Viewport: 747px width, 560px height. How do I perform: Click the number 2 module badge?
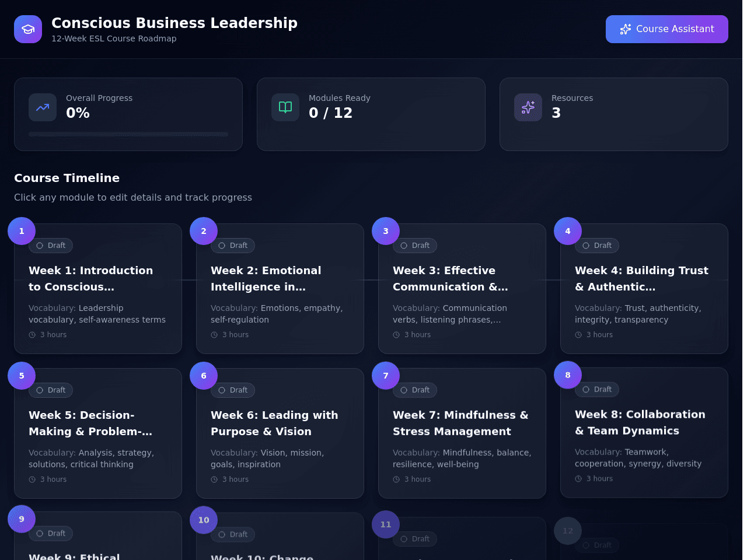tap(204, 231)
